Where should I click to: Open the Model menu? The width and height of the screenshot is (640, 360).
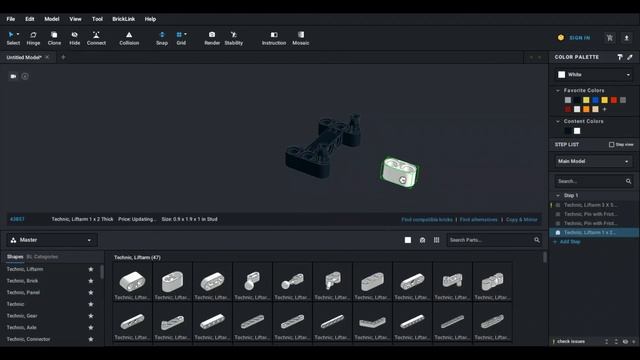[x=52, y=19]
